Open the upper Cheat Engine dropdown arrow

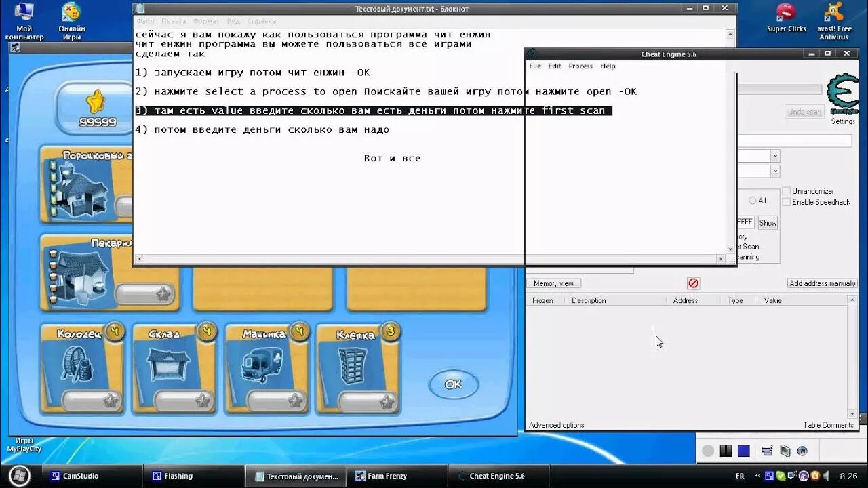pos(774,156)
